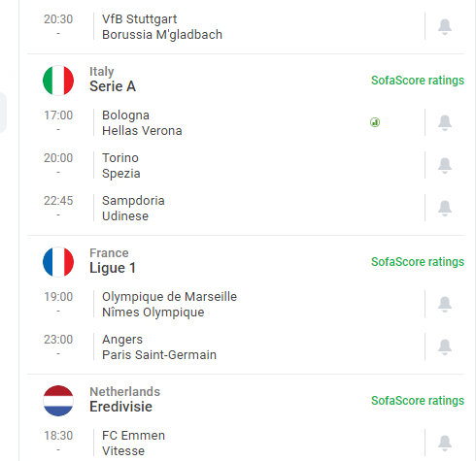Click the France flag icon
This screenshot has width=476, height=461.
(58, 262)
